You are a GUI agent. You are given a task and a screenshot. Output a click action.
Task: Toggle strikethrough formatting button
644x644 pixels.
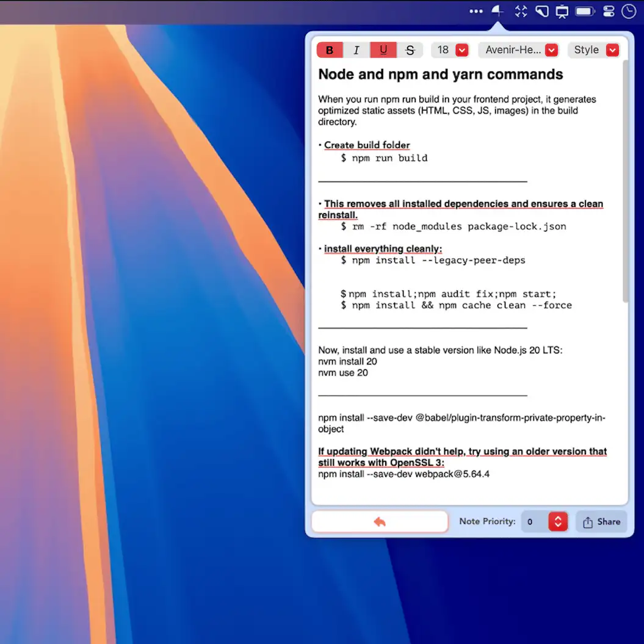[x=410, y=50]
